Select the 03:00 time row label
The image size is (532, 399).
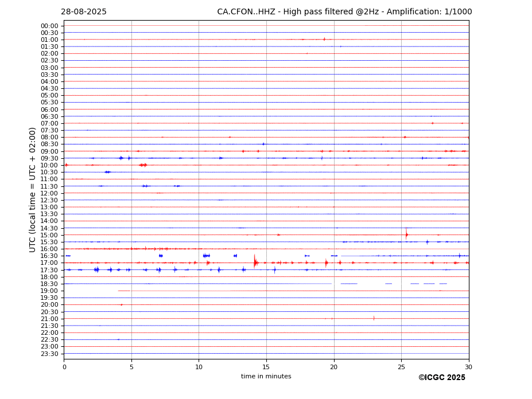(x=49, y=68)
